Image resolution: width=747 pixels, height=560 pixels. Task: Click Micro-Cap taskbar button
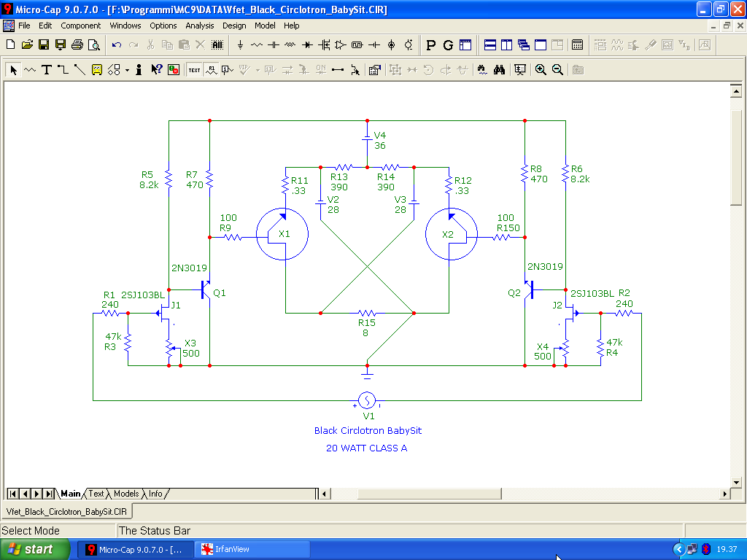135,549
